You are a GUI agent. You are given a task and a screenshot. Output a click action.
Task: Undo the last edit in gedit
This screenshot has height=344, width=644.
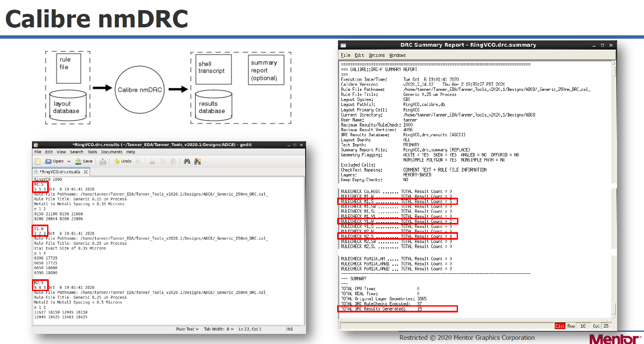[x=122, y=161]
